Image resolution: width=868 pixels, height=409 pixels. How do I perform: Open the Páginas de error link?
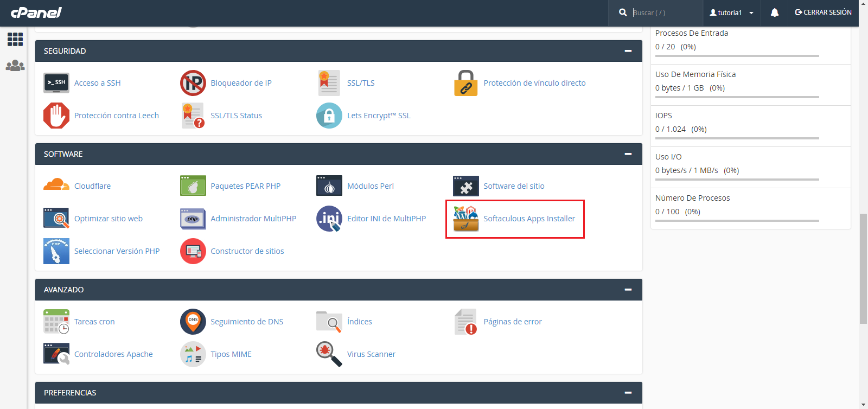coord(513,322)
